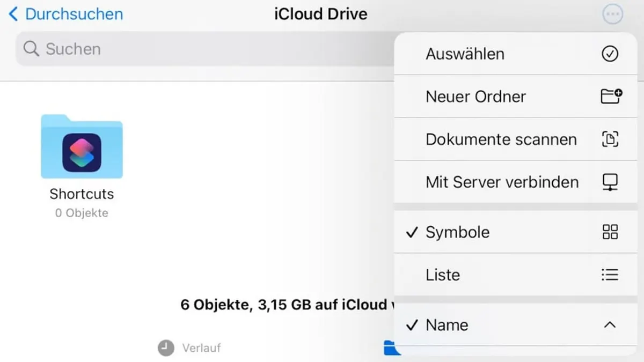Choose Mit Server verbinden menu entry
Viewport: 644px width, 362px height.
(502, 182)
